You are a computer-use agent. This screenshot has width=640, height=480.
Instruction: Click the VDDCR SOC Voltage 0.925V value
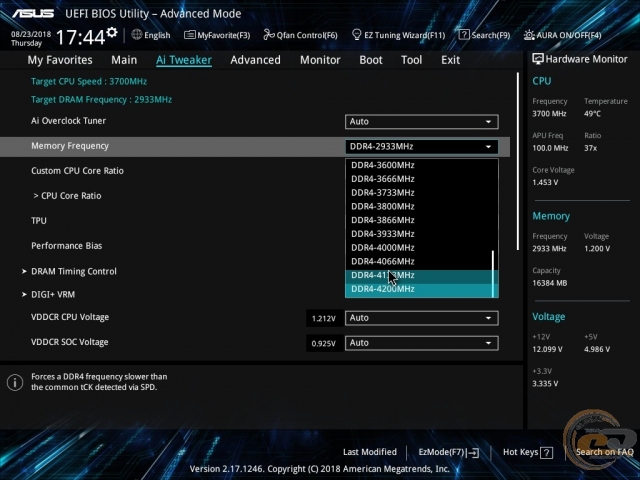[324, 343]
